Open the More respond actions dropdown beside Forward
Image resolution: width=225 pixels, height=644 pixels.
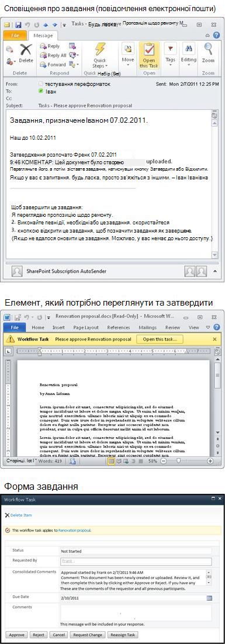(74, 64)
